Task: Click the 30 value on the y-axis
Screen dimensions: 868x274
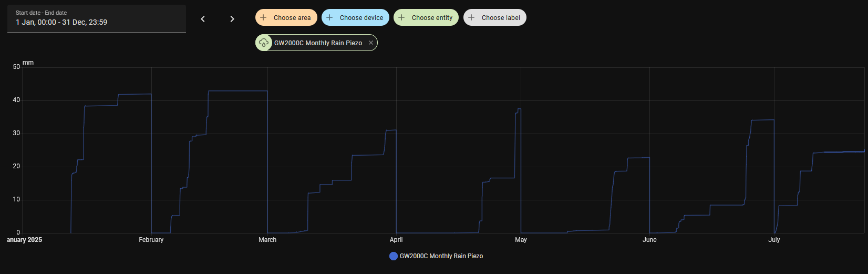Action: pyautogui.click(x=16, y=133)
